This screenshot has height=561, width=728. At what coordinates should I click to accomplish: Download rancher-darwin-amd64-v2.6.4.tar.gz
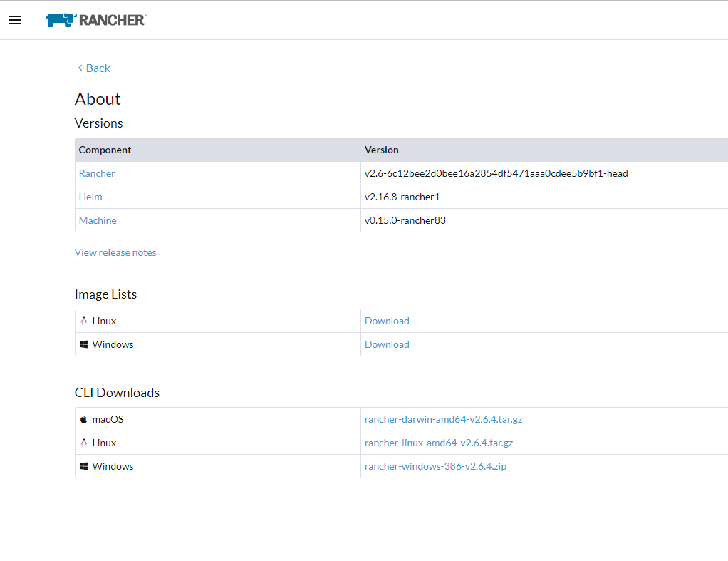point(443,419)
